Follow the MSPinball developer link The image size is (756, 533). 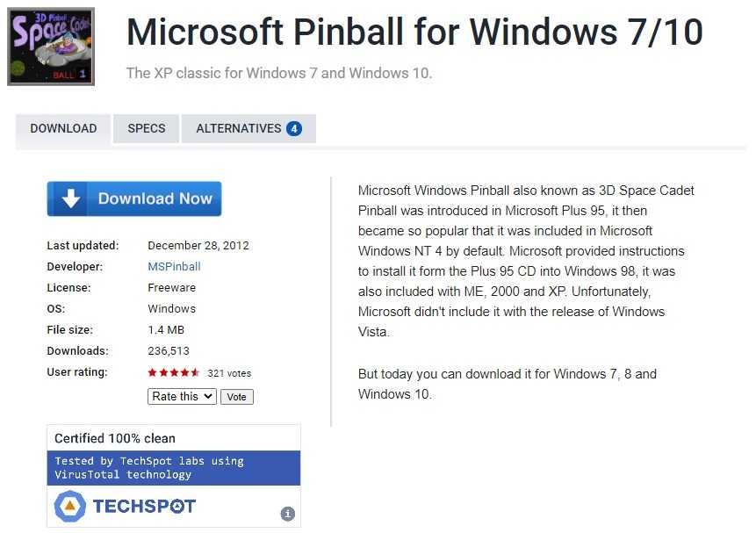[x=174, y=267]
